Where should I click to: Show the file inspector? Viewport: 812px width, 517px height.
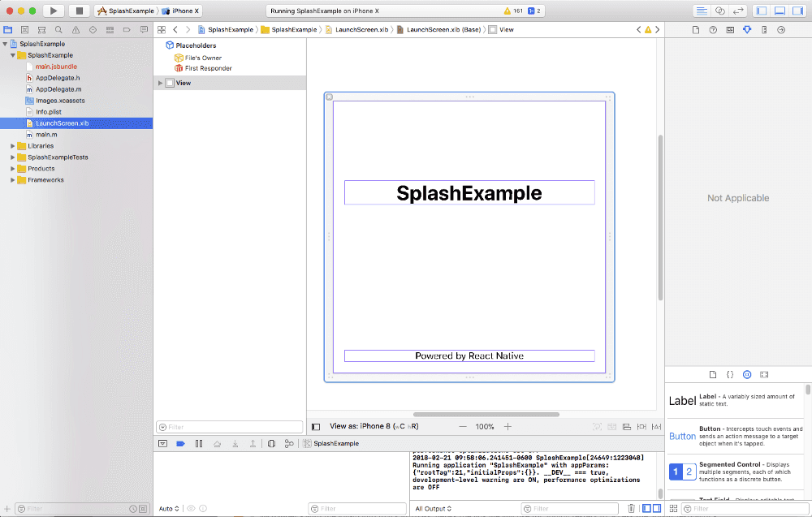coord(696,30)
